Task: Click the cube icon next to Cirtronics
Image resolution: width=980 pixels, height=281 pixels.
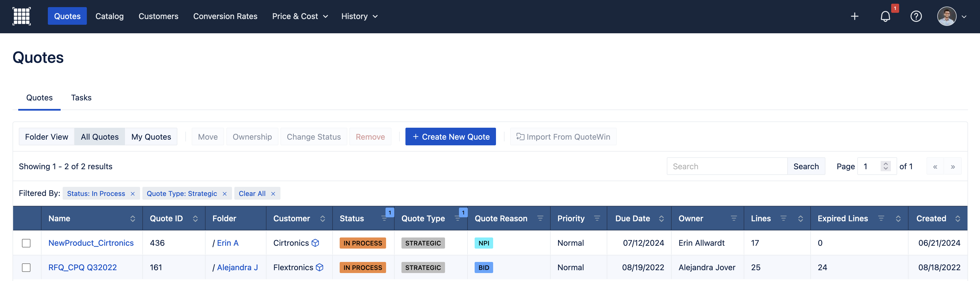Action: (315, 243)
